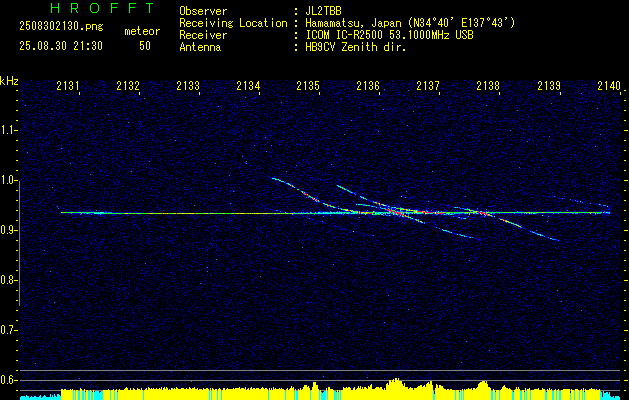Click the Antenna label

tap(200, 47)
